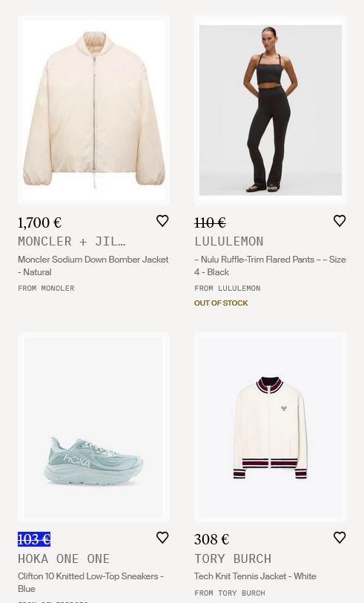
Task: Click the OUT OF STOCK label
Action: [221, 303]
